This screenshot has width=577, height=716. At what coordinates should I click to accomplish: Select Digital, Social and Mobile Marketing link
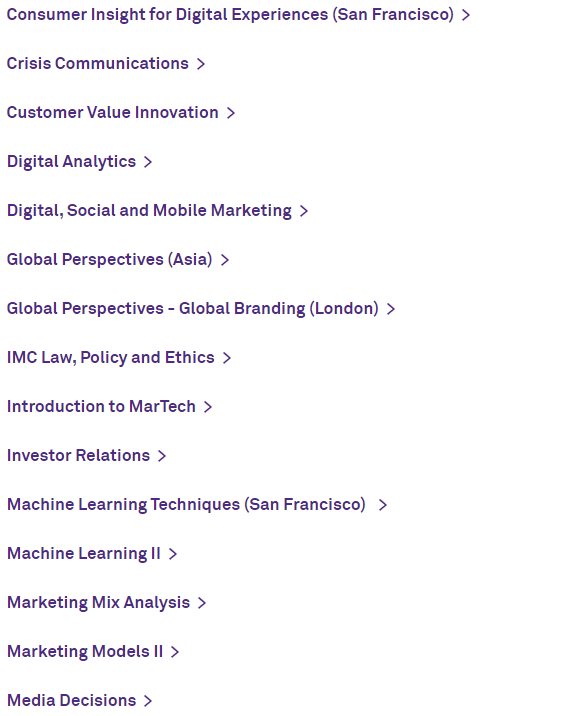149,211
